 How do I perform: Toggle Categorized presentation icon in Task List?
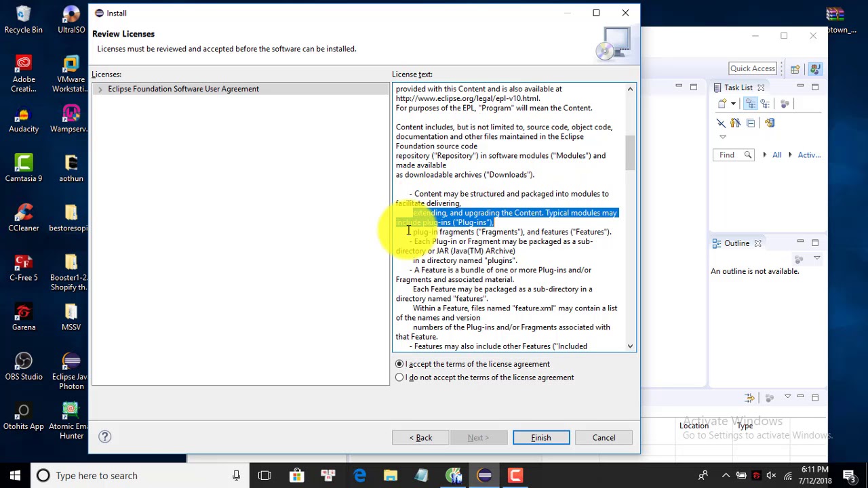751,104
